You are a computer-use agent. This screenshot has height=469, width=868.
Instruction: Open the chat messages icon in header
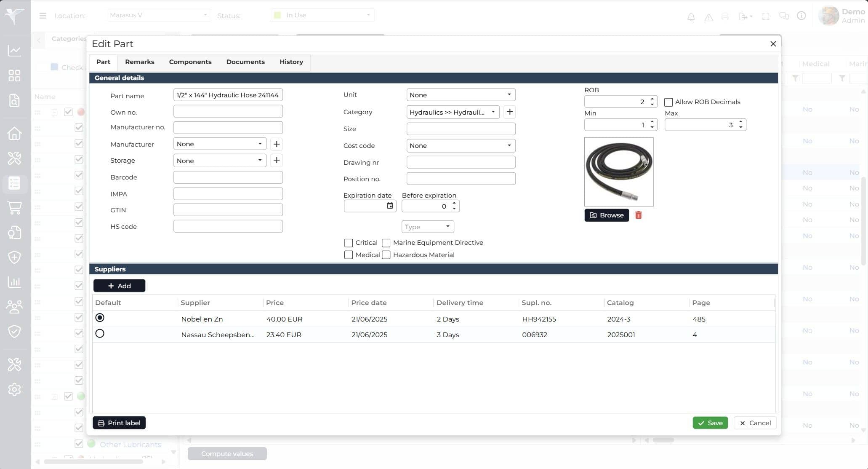pos(784,16)
